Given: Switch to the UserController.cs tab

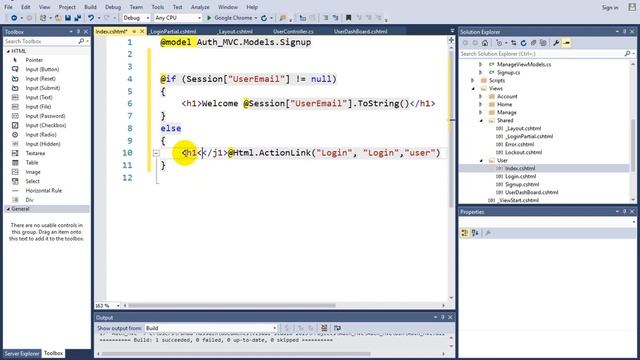Looking at the screenshot, I should click(x=293, y=31).
